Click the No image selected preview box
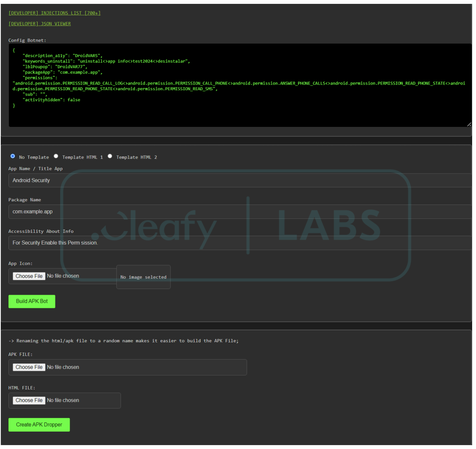The height and width of the screenshot is (449, 476). [x=143, y=277]
